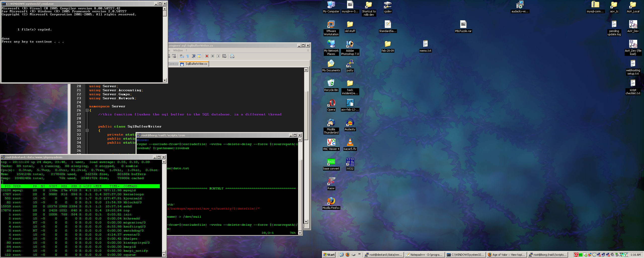Click down arrow of destard PuTTY scrollbar
Image resolution: width=644 pixels, height=258 pixels.
(x=164, y=255)
